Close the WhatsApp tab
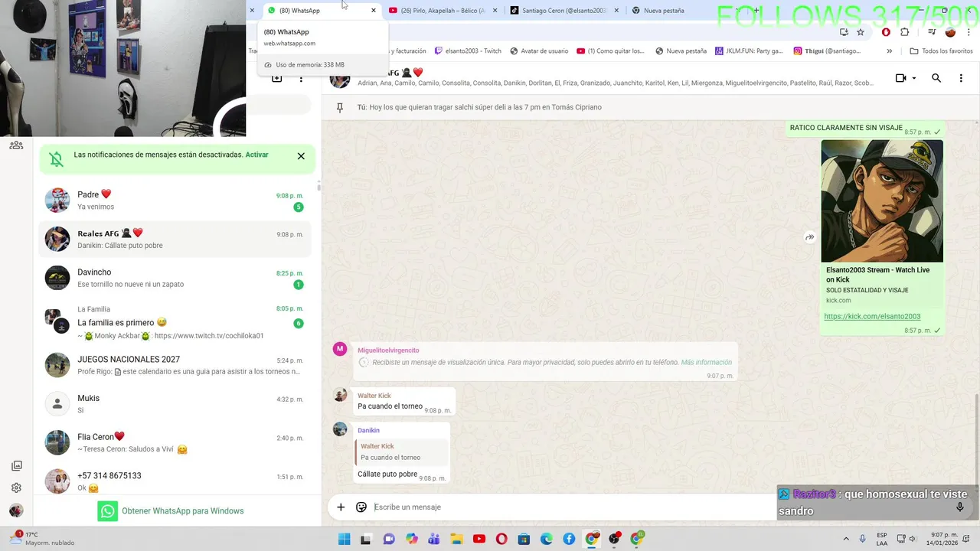 coord(374,11)
